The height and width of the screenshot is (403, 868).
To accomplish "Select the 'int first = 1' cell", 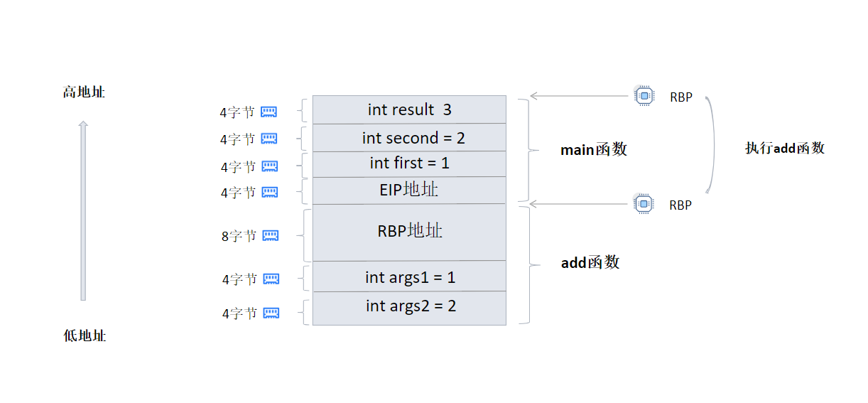I will tap(409, 163).
